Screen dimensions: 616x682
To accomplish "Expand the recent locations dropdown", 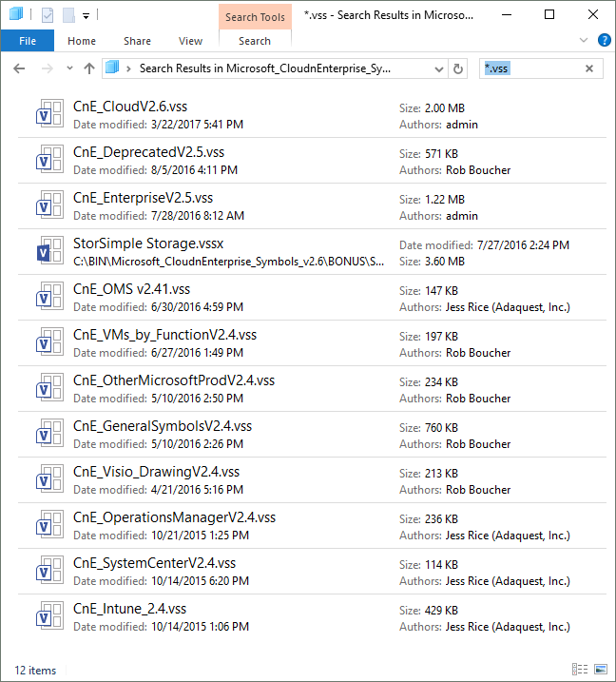I will click(69, 68).
